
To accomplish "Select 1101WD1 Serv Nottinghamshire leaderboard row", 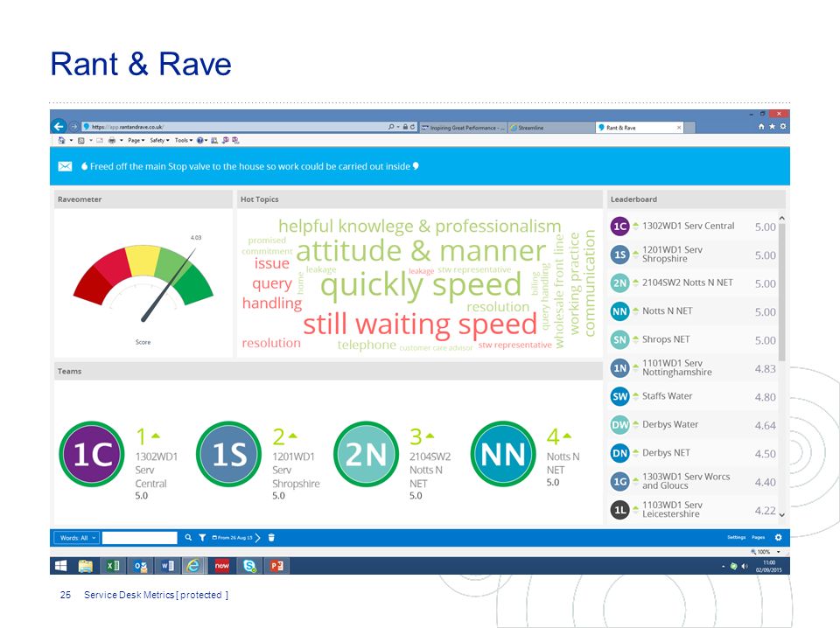I will (693, 368).
